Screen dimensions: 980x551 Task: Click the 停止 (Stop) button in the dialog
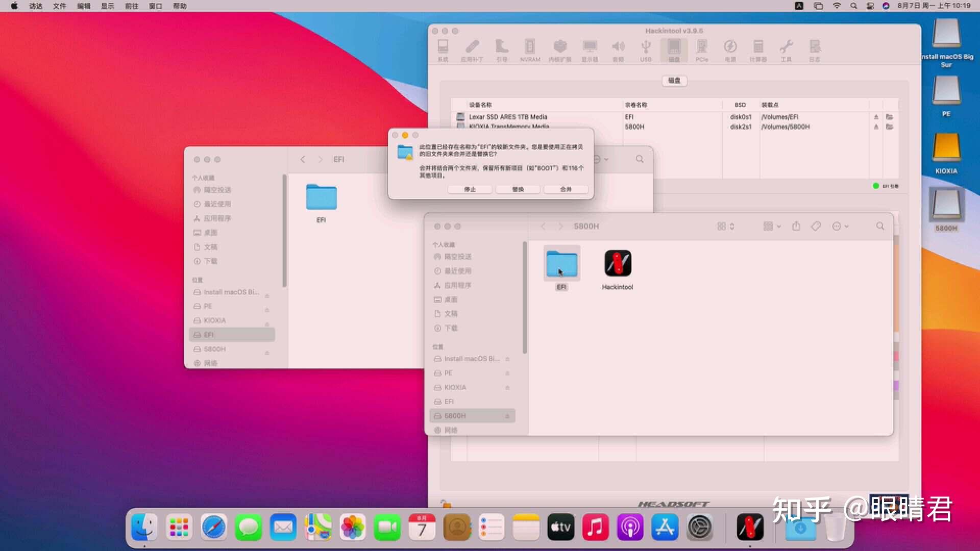(x=470, y=189)
